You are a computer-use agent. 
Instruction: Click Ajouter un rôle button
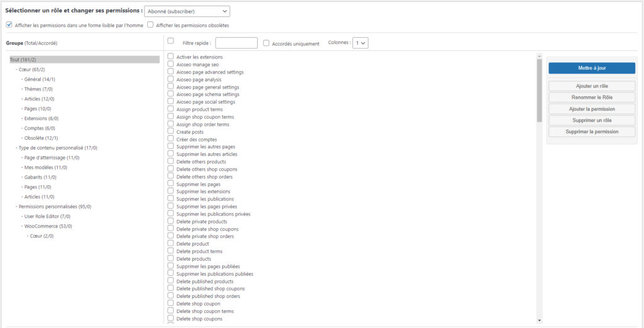pyautogui.click(x=592, y=86)
